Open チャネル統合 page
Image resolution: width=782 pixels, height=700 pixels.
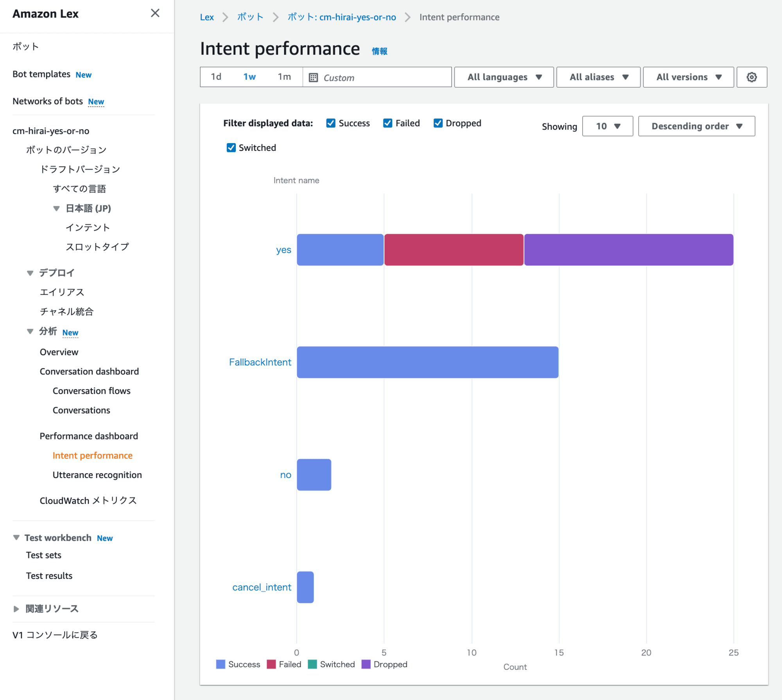[66, 312]
